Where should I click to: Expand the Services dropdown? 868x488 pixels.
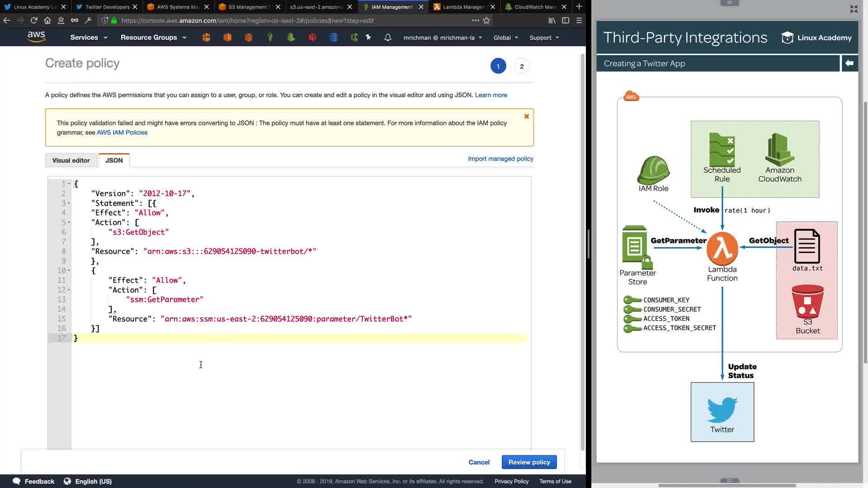point(89,38)
